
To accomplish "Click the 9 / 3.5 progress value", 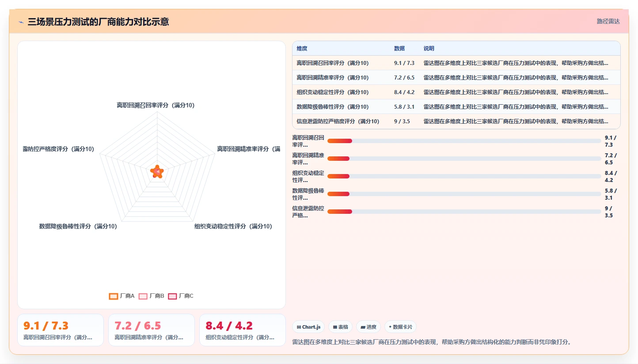I will [609, 212].
